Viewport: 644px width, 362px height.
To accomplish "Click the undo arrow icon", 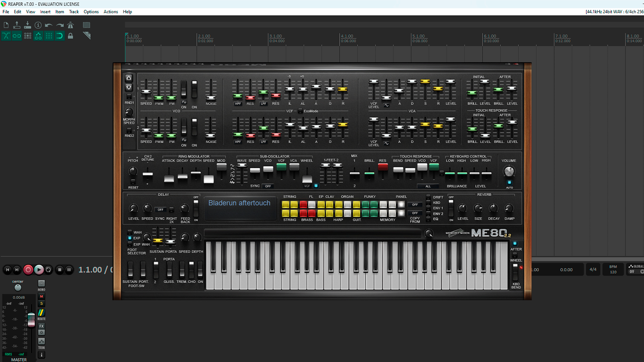I will (49, 25).
